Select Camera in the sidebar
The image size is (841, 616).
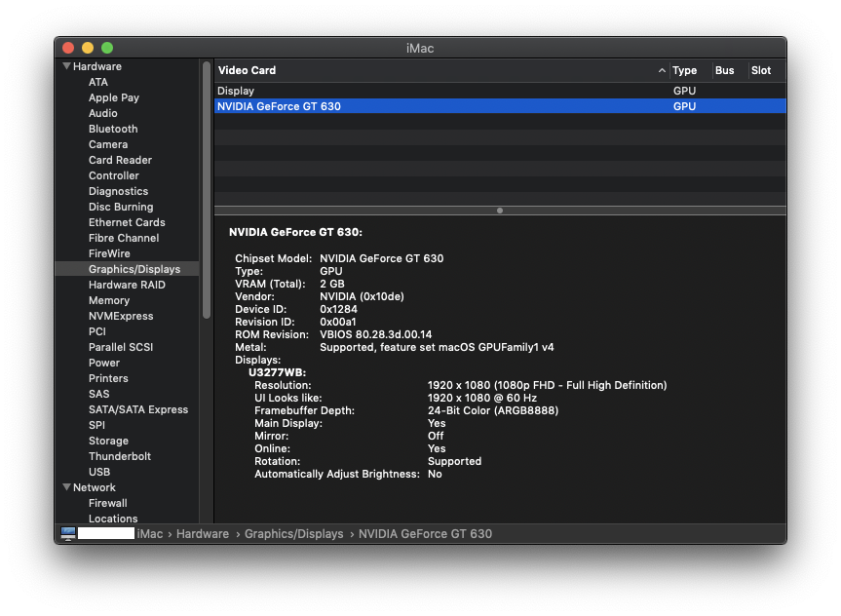point(108,144)
